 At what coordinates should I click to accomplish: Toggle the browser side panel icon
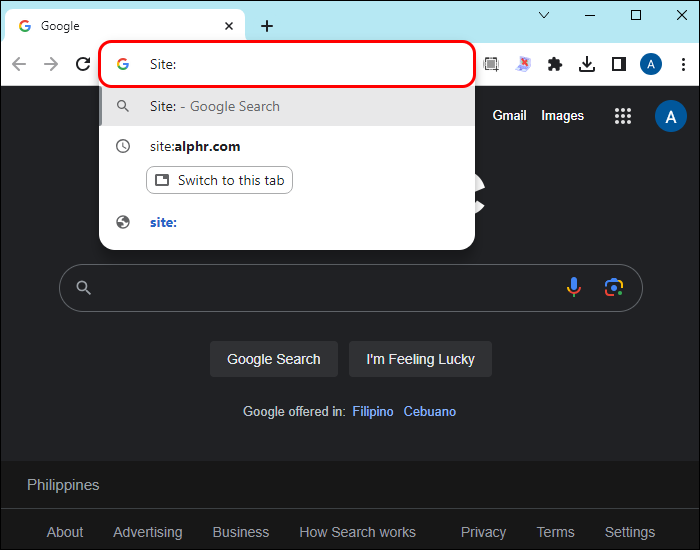(x=619, y=64)
